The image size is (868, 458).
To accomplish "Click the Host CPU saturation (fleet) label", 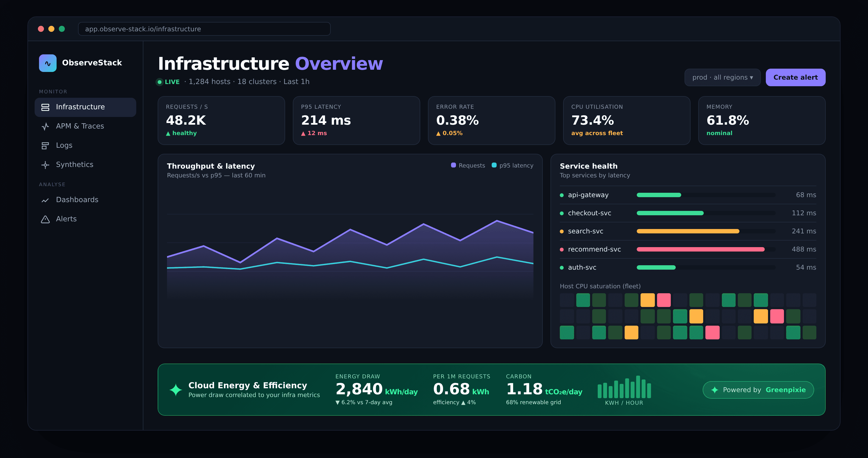I will (x=600, y=286).
